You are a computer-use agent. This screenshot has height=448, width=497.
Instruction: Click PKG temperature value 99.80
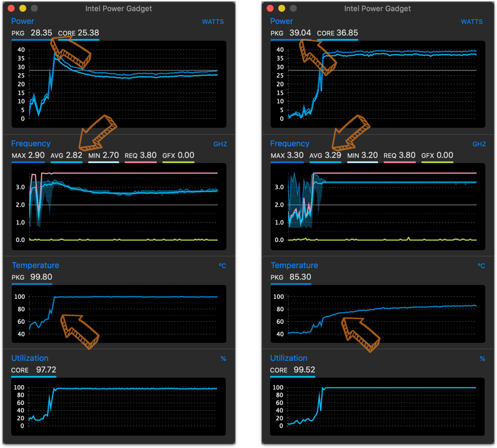point(41,277)
